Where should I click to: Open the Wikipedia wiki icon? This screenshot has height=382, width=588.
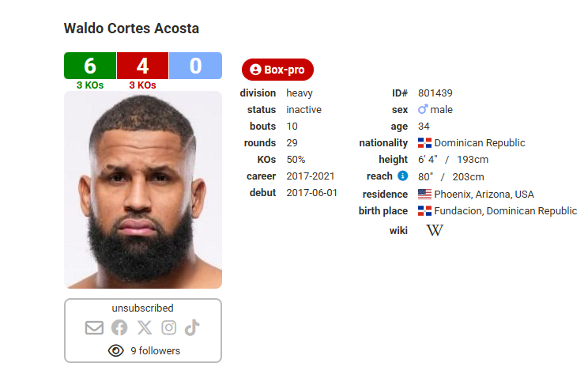pyautogui.click(x=435, y=230)
